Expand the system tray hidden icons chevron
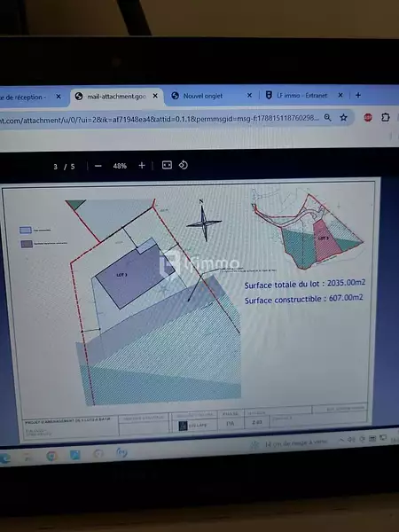 point(341,440)
